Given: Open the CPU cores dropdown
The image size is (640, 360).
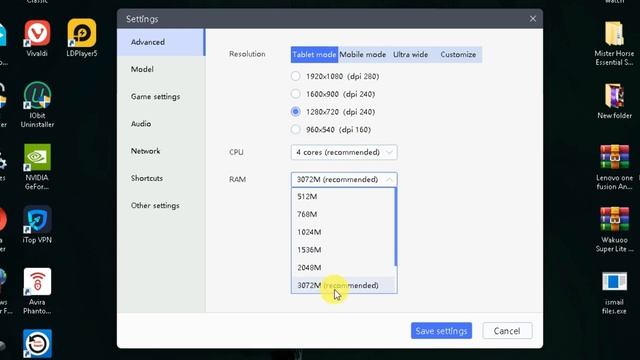Looking at the screenshot, I should (x=344, y=152).
